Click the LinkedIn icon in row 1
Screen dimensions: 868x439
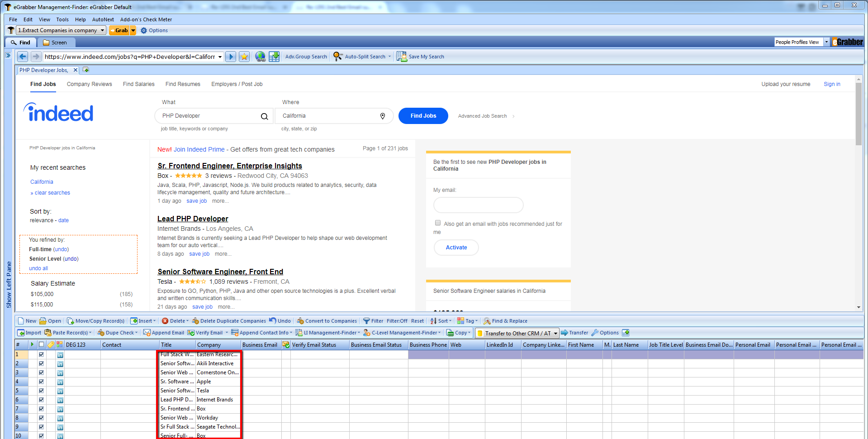pos(60,355)
